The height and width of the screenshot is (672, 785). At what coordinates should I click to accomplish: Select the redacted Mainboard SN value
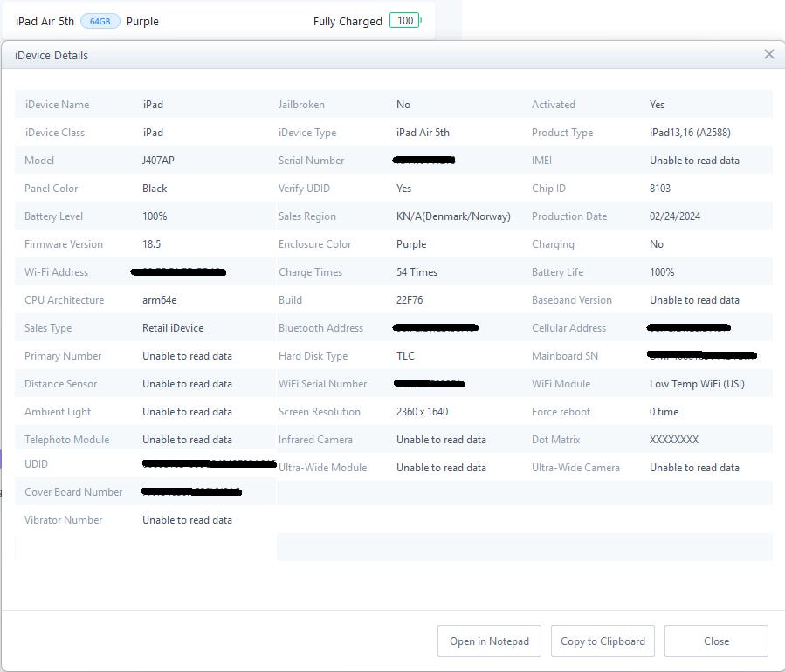(702, 355)
